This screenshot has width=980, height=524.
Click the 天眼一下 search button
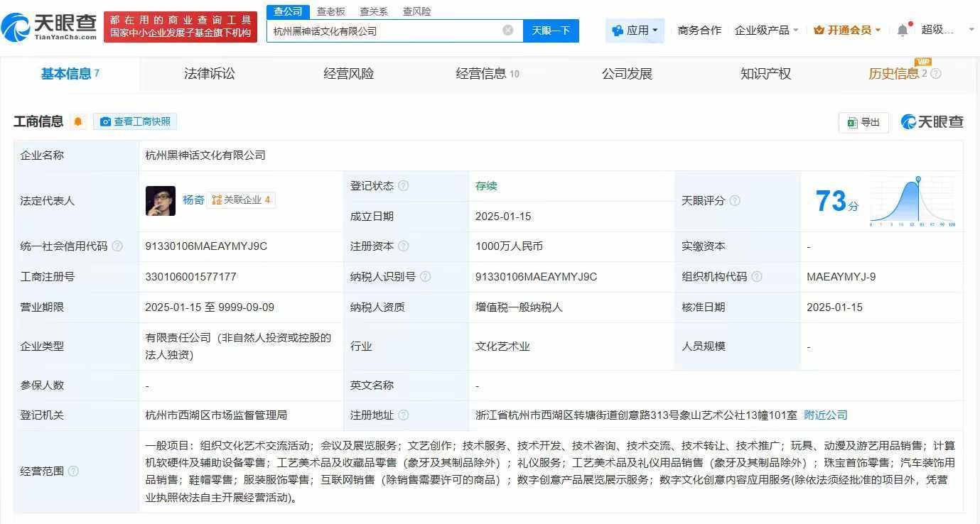coord(551,31)
